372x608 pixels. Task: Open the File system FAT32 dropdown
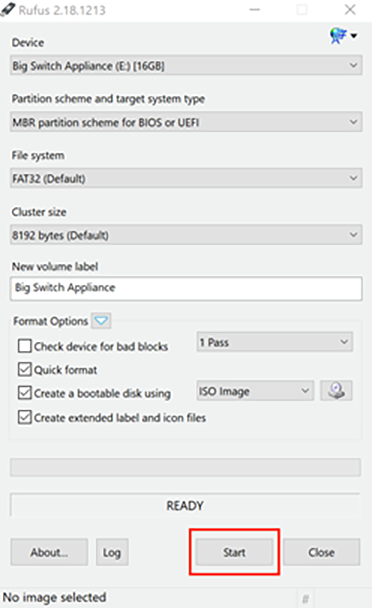[x=186, y=178]
